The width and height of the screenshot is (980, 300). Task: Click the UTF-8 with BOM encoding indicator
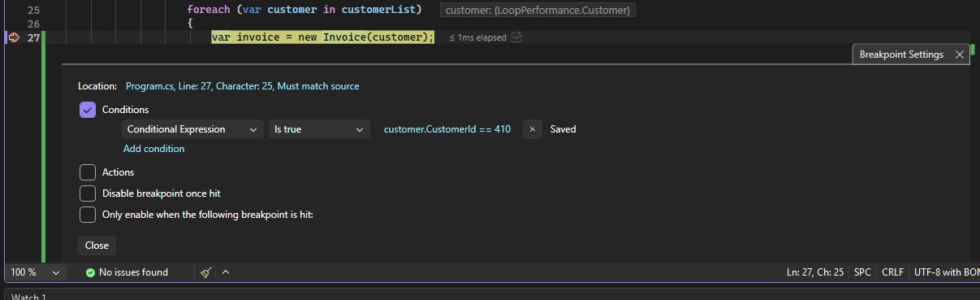click(947, 272)
